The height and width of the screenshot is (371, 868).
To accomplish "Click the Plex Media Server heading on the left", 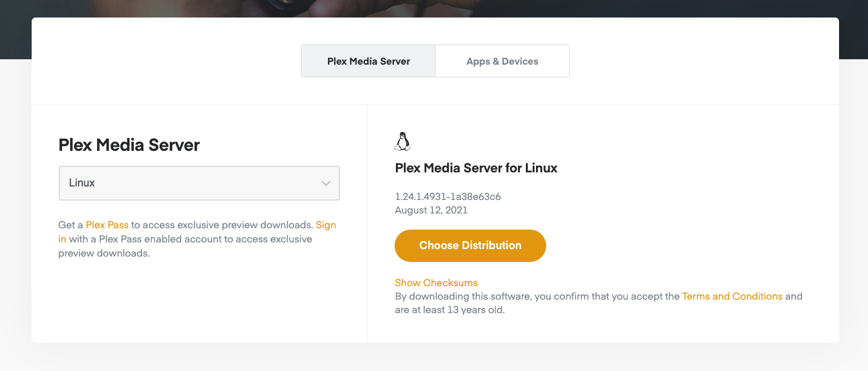I will pyautogui.click(x=129, y=145).
